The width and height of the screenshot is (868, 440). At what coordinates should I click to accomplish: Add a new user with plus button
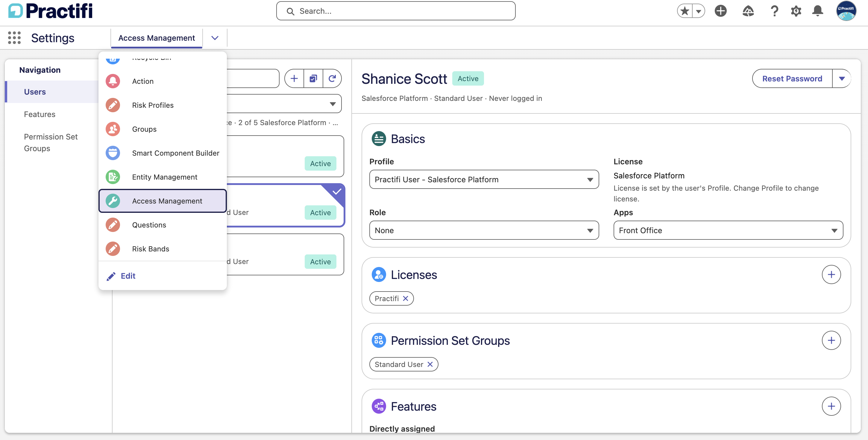pos(294,78)
